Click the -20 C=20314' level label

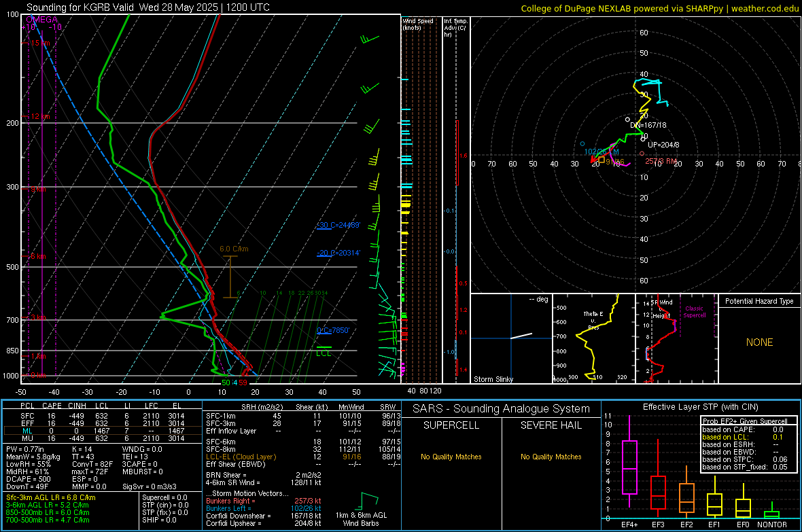[338, 253]
